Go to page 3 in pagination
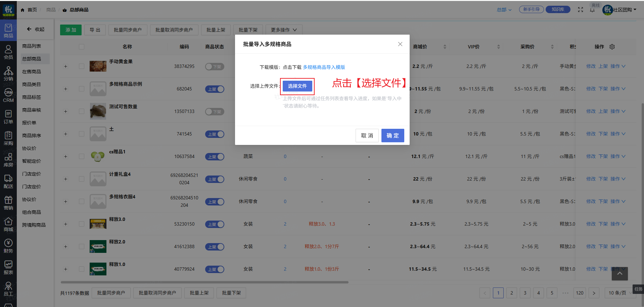 [x=525, y=293]
